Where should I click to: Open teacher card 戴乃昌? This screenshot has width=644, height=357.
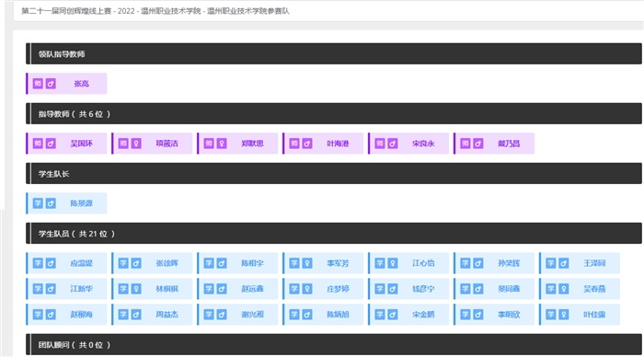pos(494,144)
